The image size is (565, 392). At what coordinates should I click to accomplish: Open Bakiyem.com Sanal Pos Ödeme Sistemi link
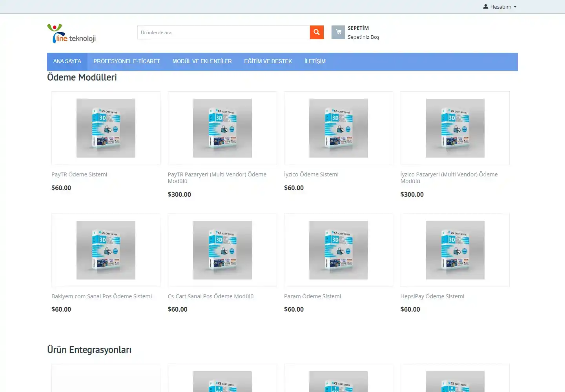[102, 296]
